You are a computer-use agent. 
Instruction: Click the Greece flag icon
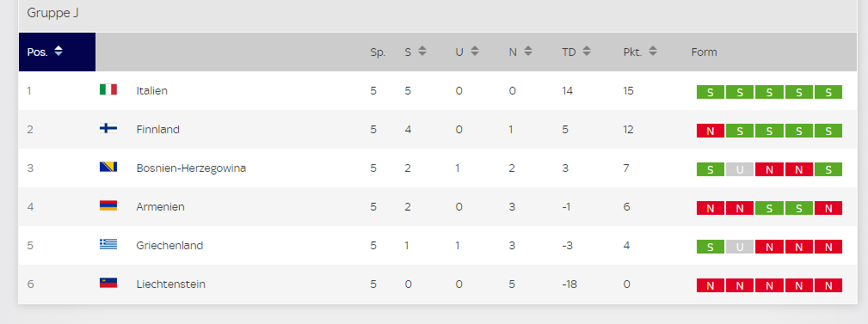(x=108, y=244)
